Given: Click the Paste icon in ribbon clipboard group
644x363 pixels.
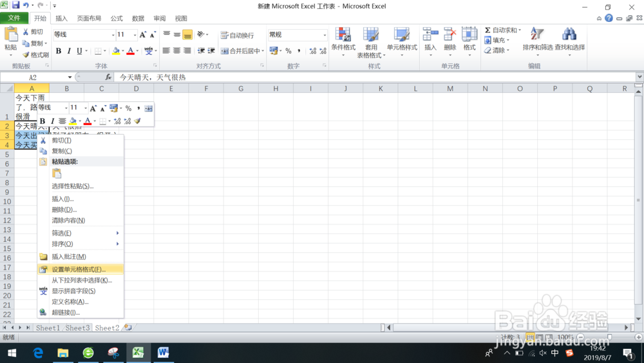Looking at the screenshot, I should (x=11, y=35).
